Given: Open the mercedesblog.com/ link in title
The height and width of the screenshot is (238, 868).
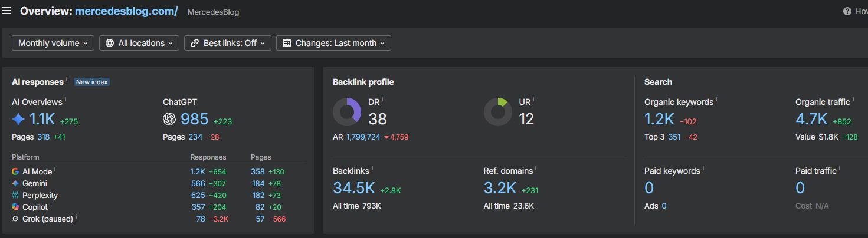Looking at the screenshot, I should pyautogui.click(x=126, y=11).
